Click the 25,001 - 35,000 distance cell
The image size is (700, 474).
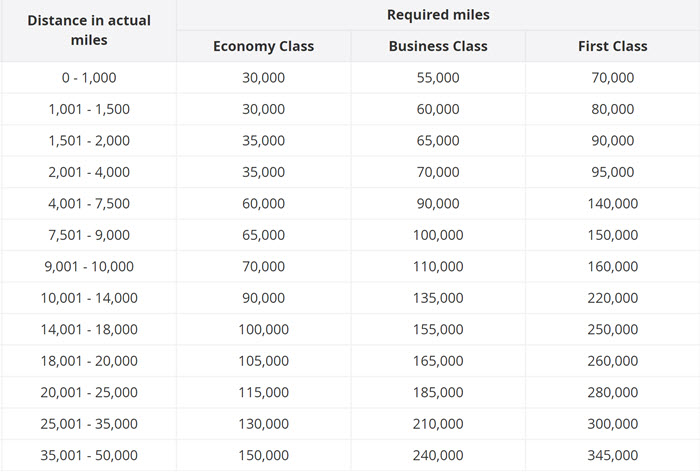(x=89, y=424)
